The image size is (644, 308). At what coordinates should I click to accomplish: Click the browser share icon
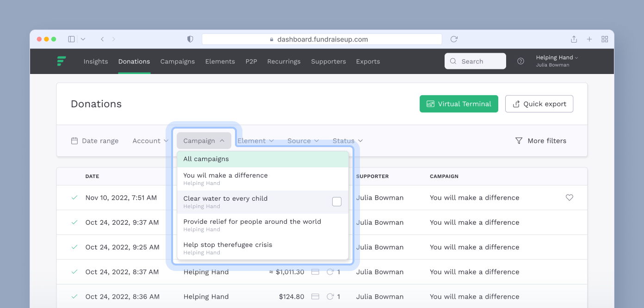(x=574, y=39)
